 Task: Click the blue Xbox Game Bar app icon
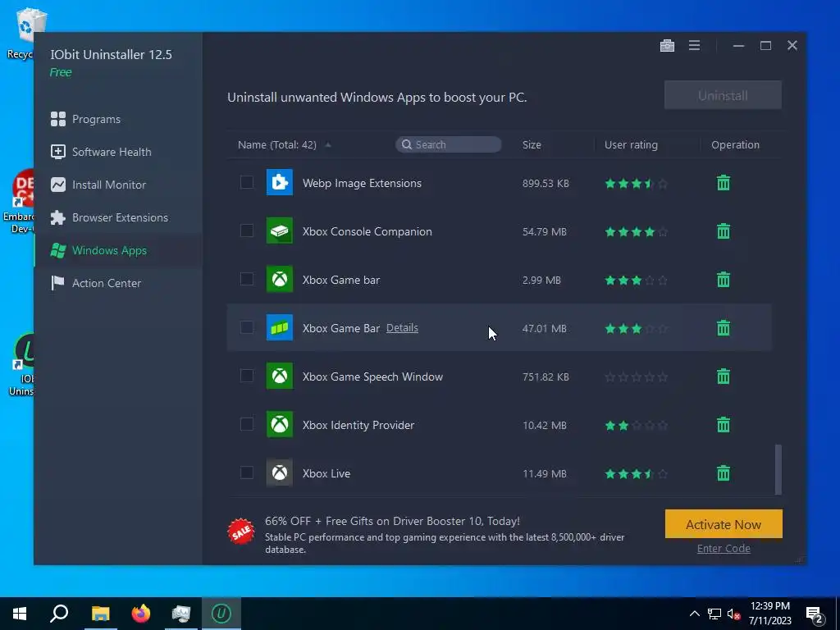[x=280, y=327]
